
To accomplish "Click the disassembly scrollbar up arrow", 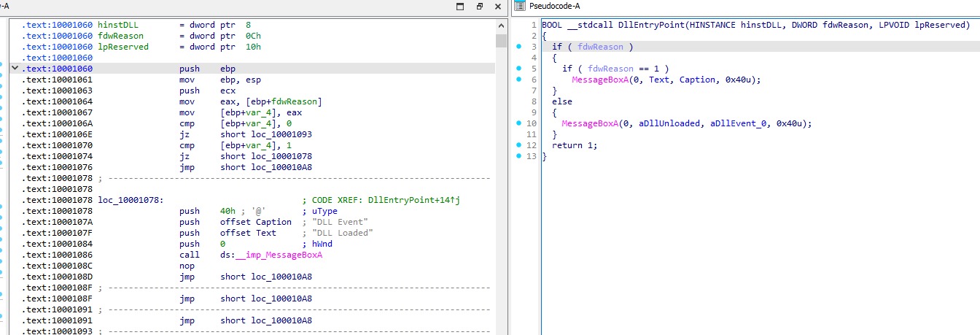I will [501, 24].
